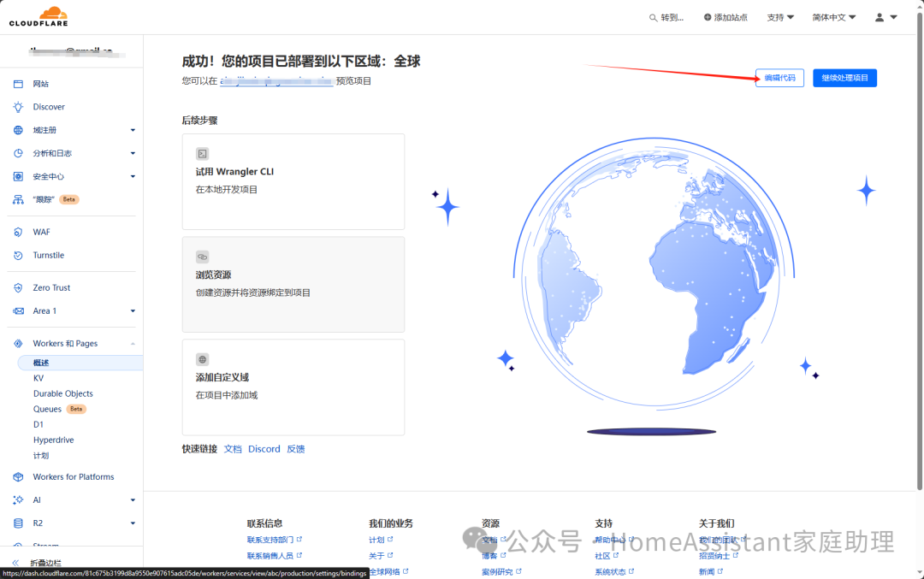Click the 网站 sidebar icon
Viewport: 924px width, 579px height.
18,84
